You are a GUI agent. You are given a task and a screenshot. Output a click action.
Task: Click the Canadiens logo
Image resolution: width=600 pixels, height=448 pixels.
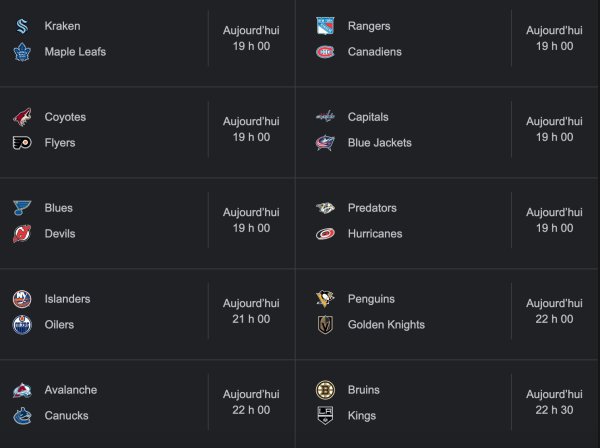[325, 52]
